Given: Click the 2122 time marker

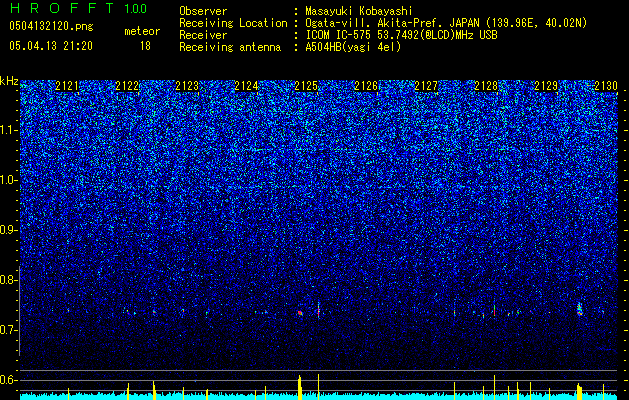Looking at the screenshot, I should coord(127,86).
